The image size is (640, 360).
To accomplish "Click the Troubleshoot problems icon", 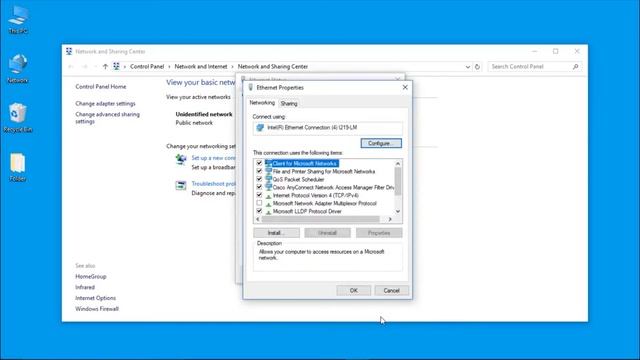I will [181, 185].
